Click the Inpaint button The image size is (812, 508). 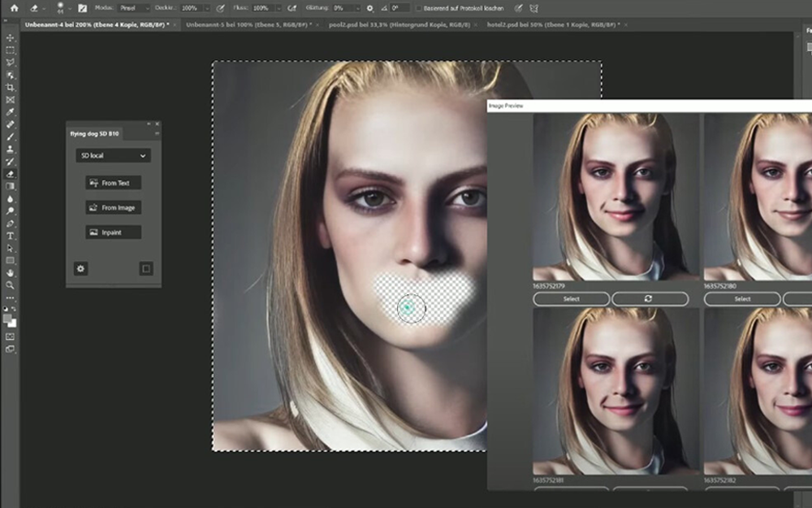114,232
